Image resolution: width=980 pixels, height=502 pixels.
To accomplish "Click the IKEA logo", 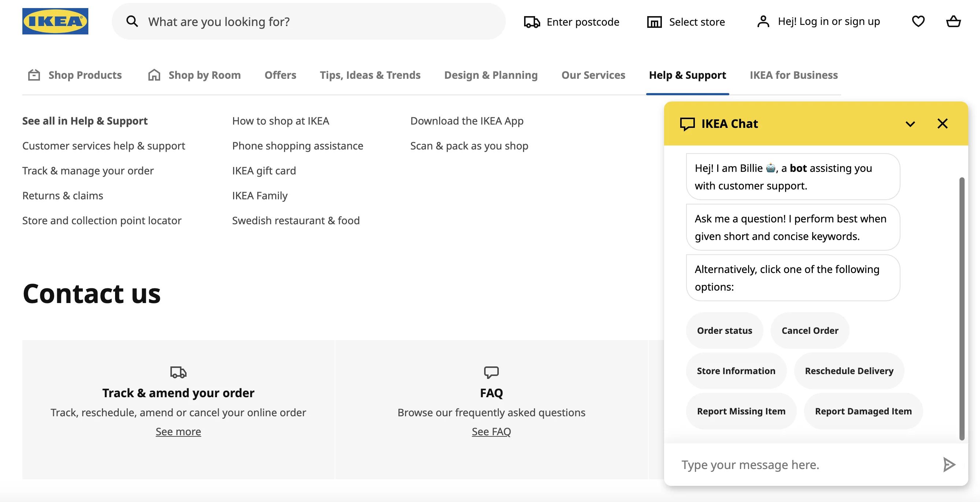I will [55, 21].
